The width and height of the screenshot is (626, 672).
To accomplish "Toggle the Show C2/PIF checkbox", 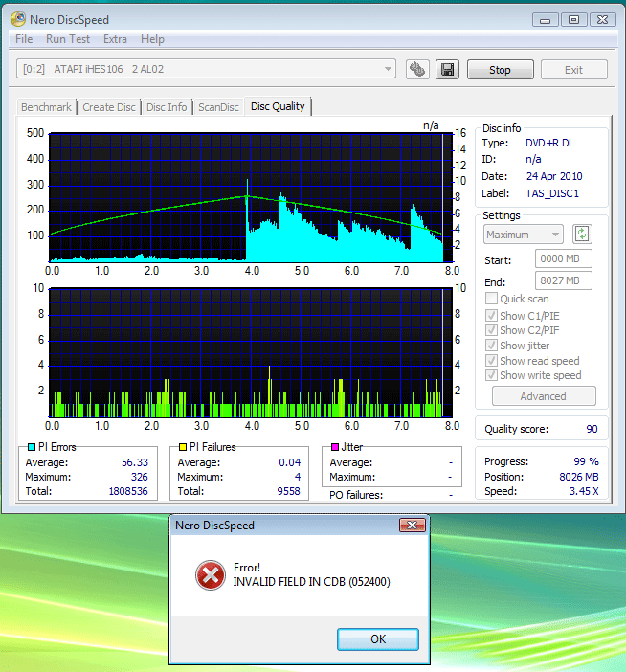I will [x=491, y=330].
